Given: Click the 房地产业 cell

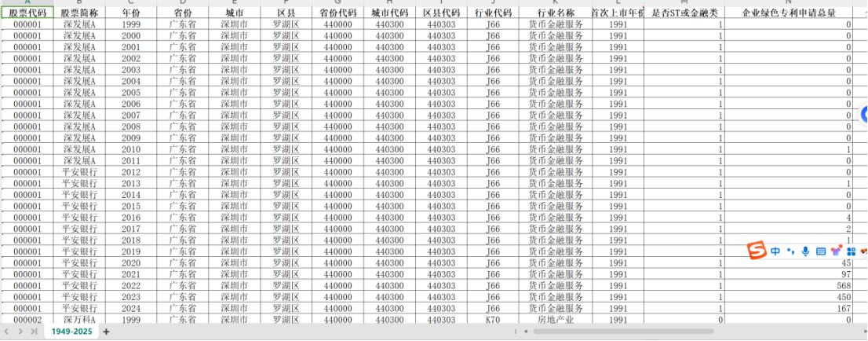Looking at the screenshot, I should 556,319.
